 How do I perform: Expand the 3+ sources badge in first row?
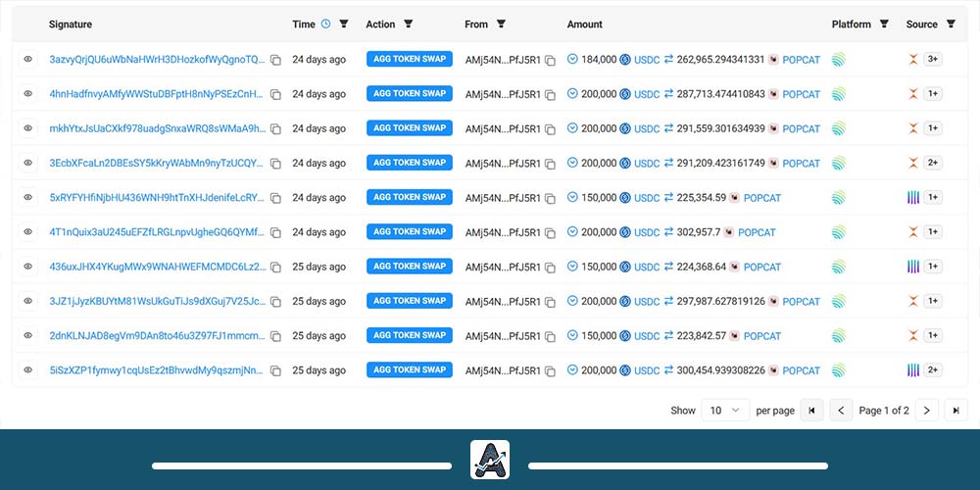coord(933,60)
